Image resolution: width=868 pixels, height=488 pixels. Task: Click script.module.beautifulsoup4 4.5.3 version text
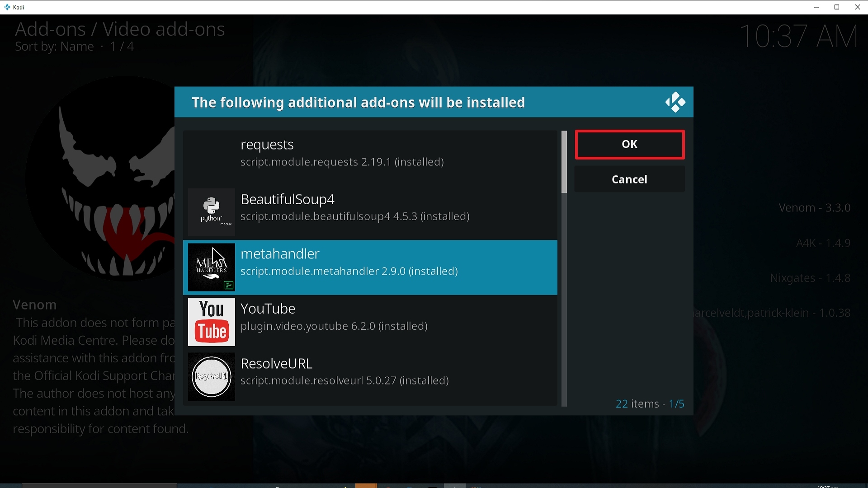point(355,216)
